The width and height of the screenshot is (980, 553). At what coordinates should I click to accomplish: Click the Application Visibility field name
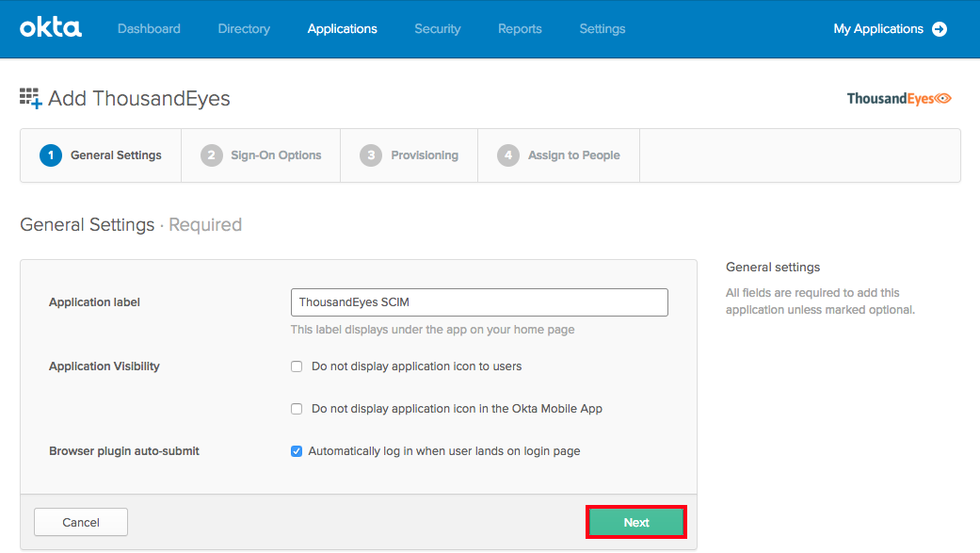point(104,366)
